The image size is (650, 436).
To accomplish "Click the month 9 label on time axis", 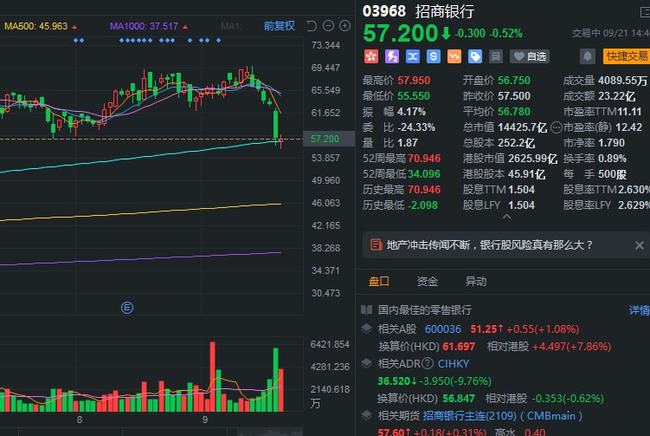I will (205, 419).
